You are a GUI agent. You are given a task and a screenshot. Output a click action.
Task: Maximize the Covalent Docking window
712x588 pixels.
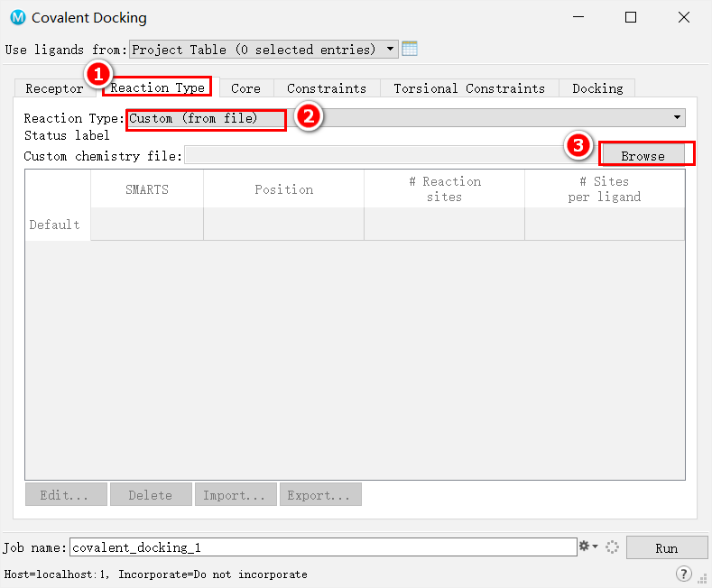(x=631, y=17)
